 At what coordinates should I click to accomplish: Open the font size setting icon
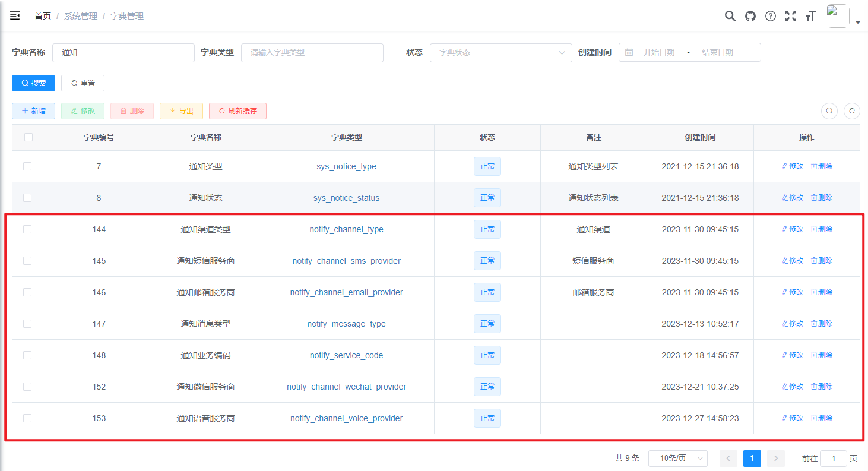(x=811, y=16)
